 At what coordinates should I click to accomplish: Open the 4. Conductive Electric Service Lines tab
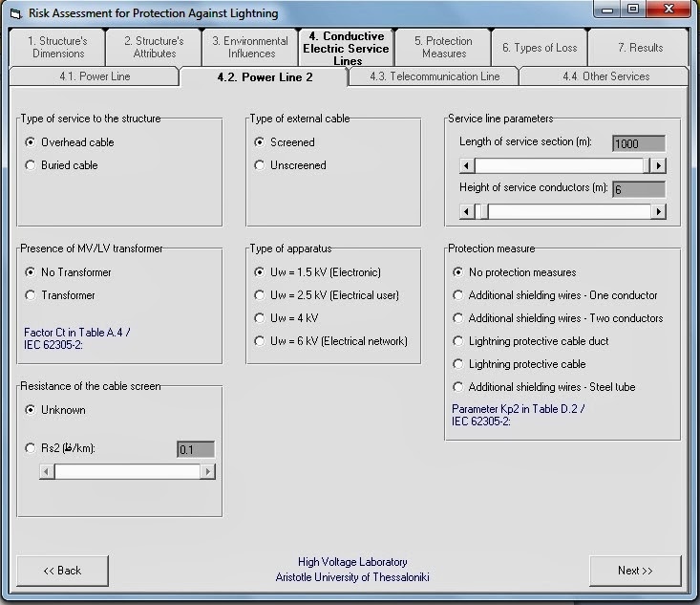346,48
